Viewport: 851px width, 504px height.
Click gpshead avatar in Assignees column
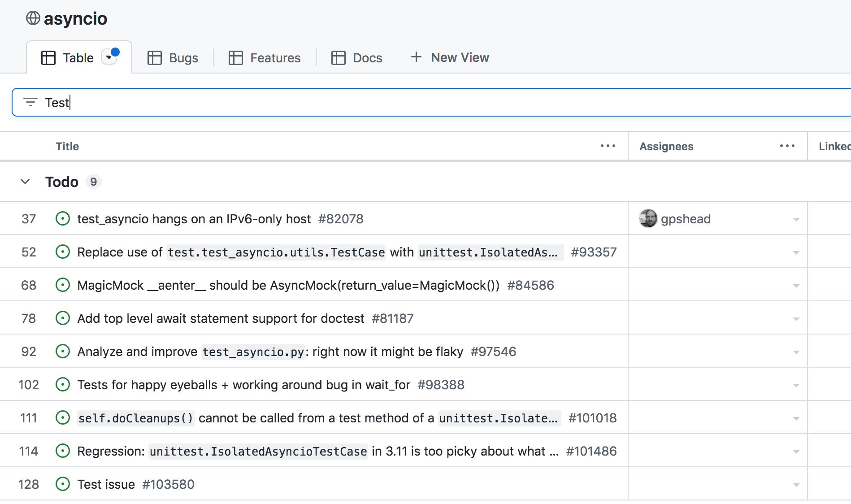pos(648,219)
